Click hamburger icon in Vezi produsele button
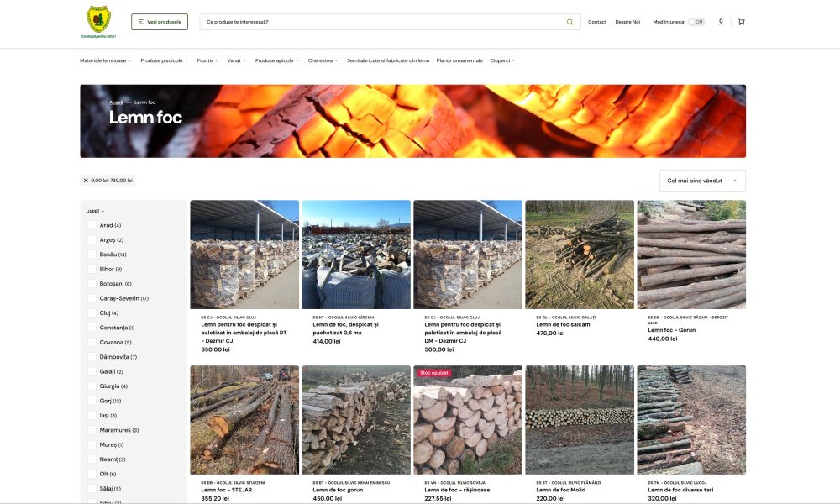840x504 pixels. [x=141, y=22]
